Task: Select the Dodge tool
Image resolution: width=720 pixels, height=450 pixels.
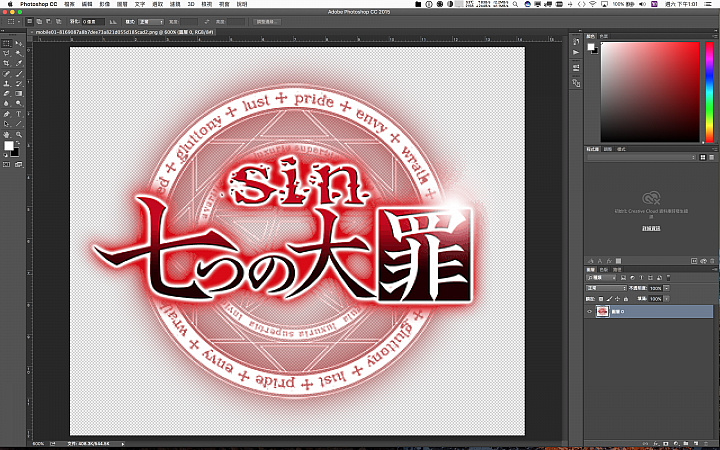Action: tap(19, 103)
